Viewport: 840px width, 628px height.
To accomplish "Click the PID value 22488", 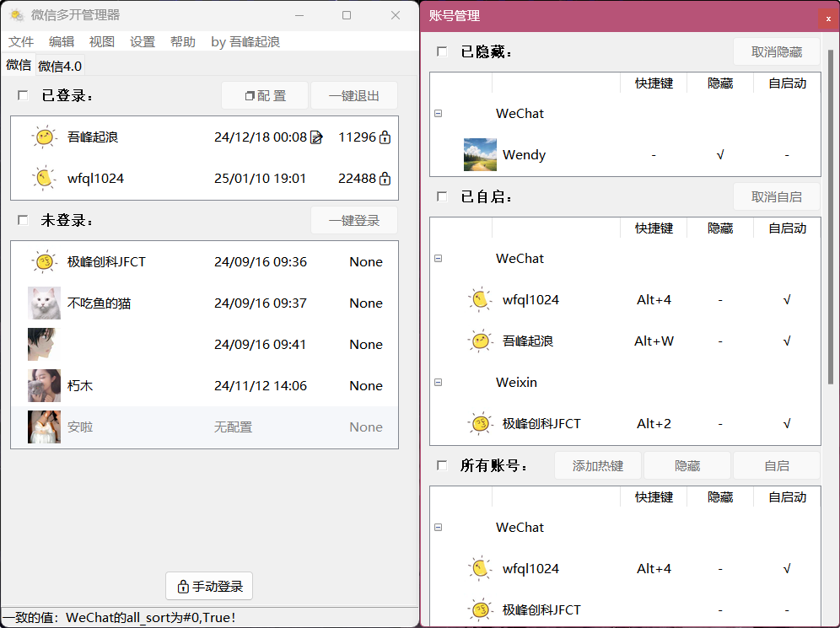I will click(357, 178).
